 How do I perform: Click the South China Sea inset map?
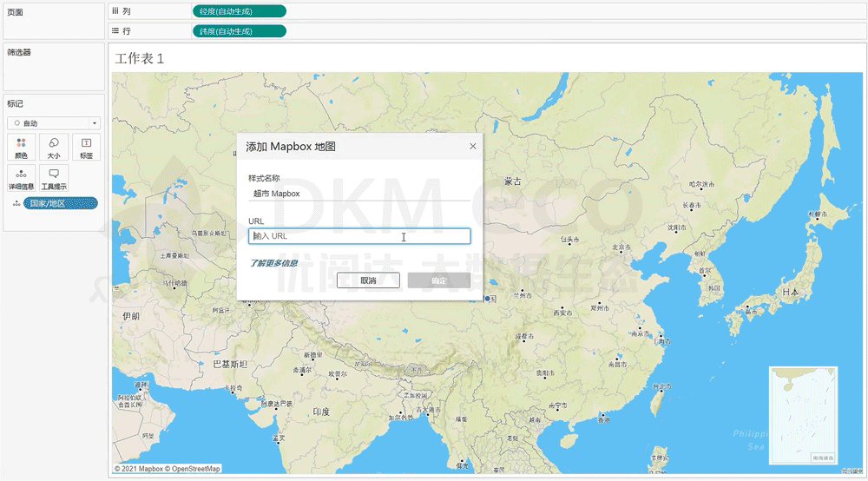click(x=803, y=415)
